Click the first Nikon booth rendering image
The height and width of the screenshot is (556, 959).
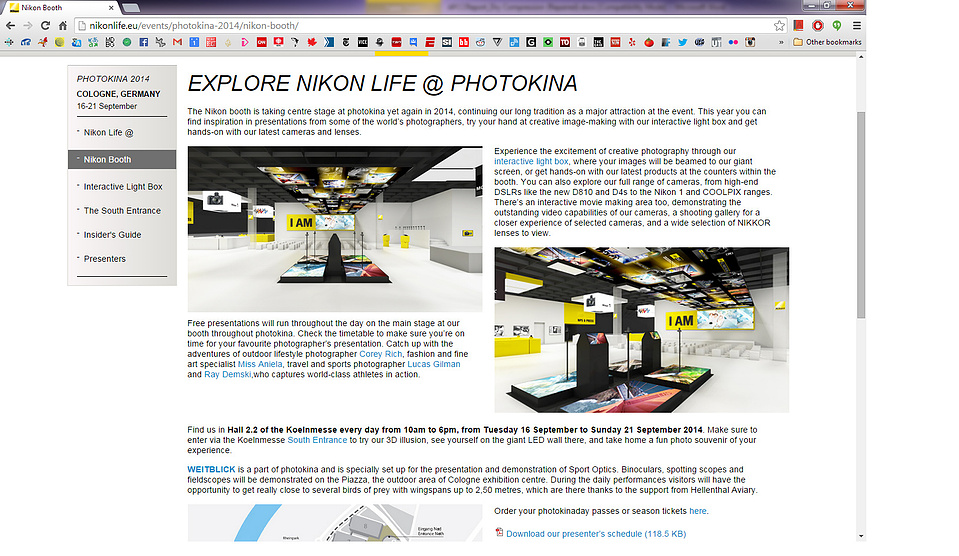[x=335, y=229]
